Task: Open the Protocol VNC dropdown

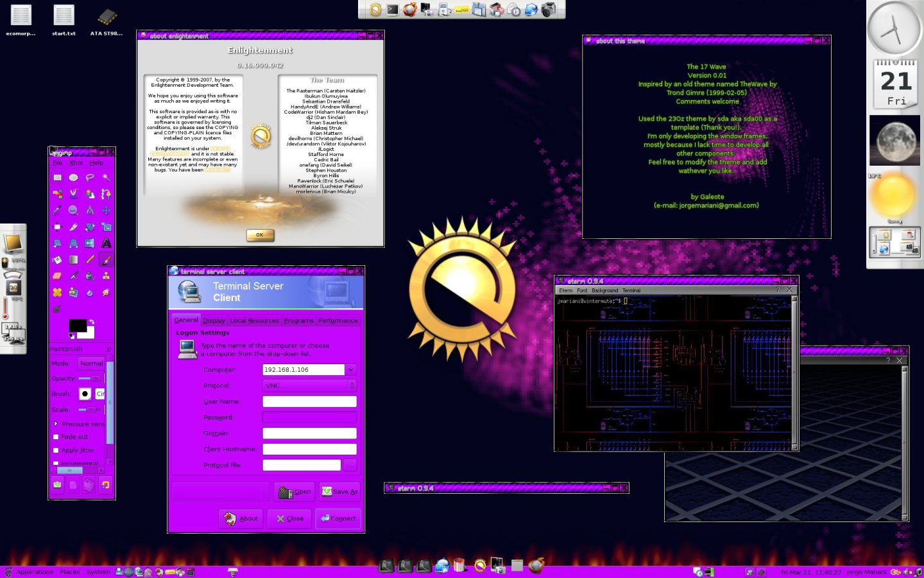Action: point(309,385)
